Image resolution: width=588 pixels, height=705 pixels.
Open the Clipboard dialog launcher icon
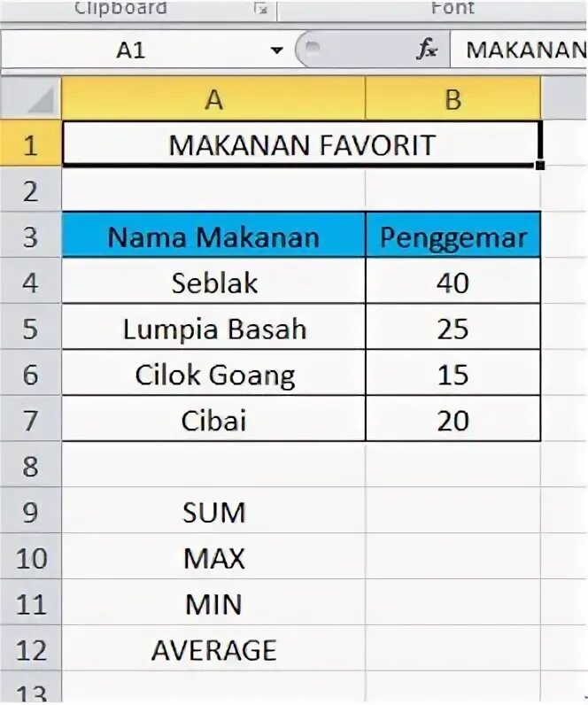[x=260, y=9]
